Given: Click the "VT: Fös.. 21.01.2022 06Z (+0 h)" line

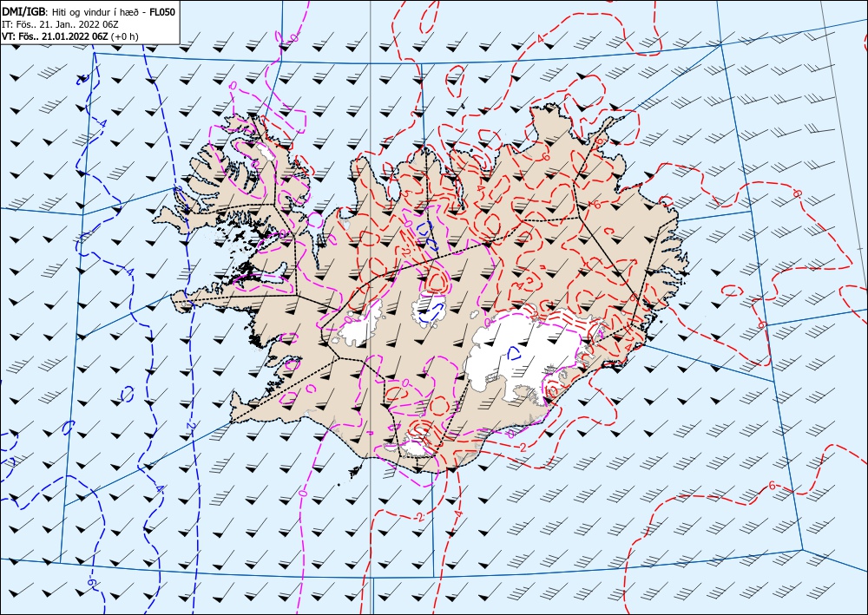Looking at the screenshot, I should (x=70, y=36).
